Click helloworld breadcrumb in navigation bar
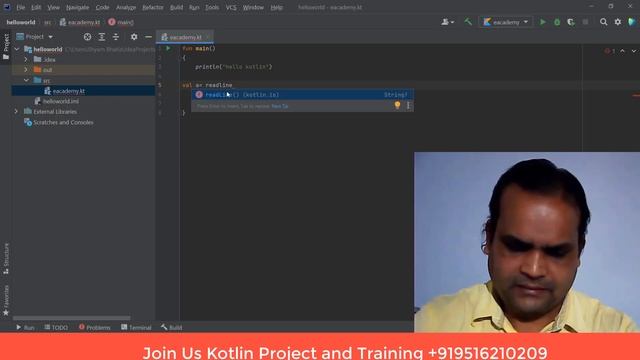640x360 pixels. [21, 22]
